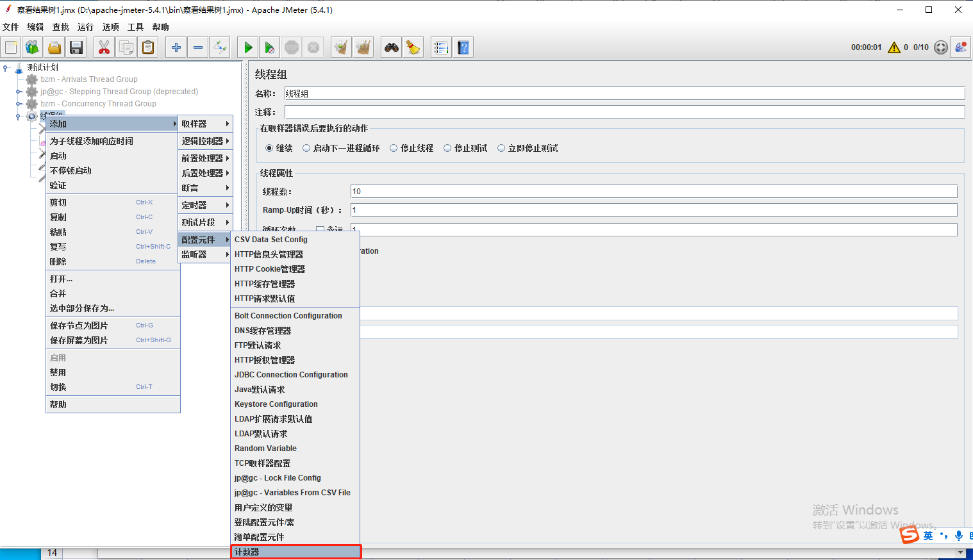Click the Paste clipboard icon

click(148, 47)
